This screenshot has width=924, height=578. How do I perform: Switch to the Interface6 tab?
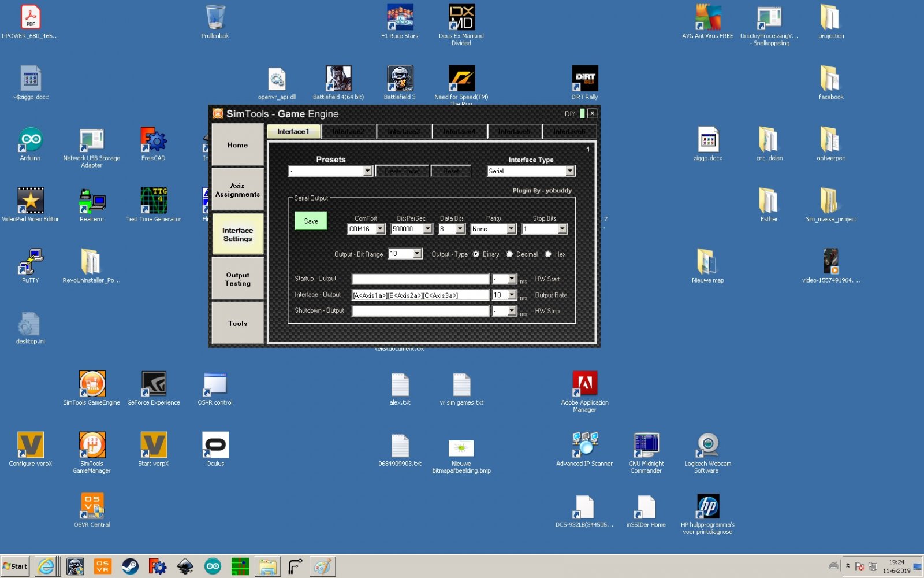[569, 132]
